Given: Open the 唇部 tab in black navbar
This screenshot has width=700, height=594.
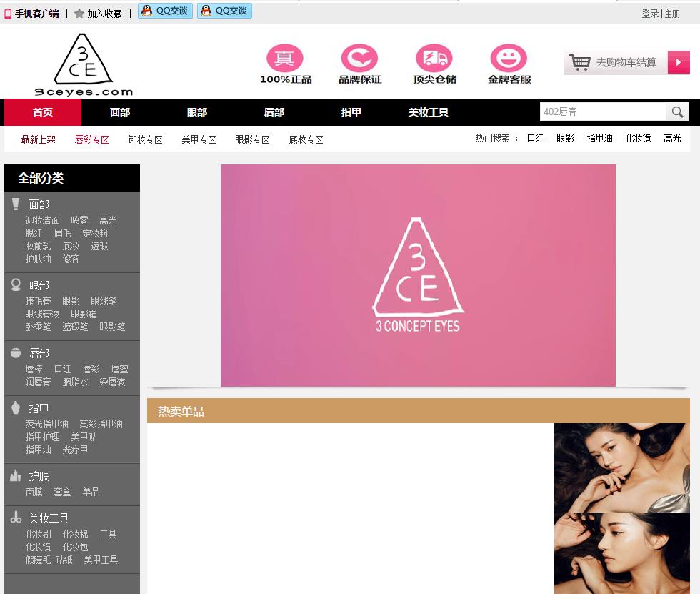Looking at the screenshot, I should click(274, 112).
